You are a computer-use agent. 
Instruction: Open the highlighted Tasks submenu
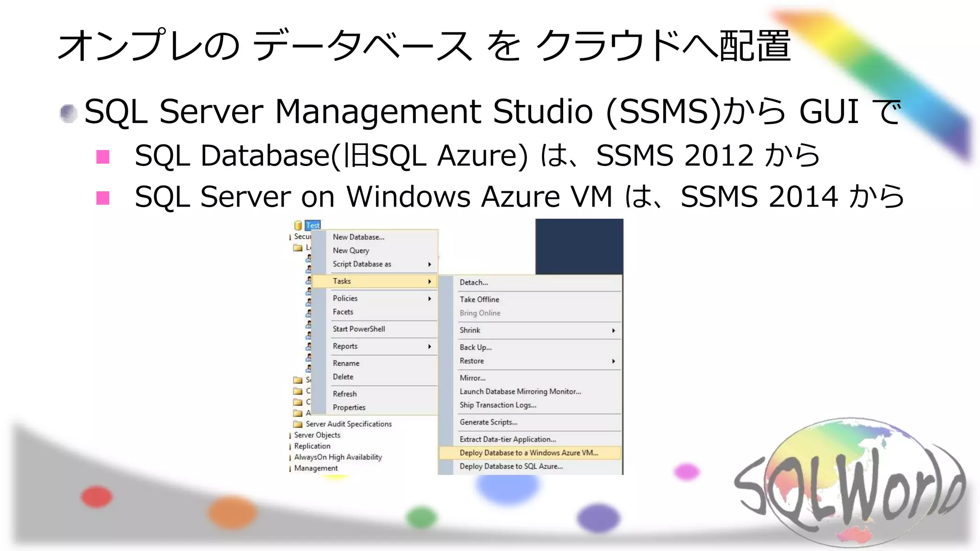375,281
